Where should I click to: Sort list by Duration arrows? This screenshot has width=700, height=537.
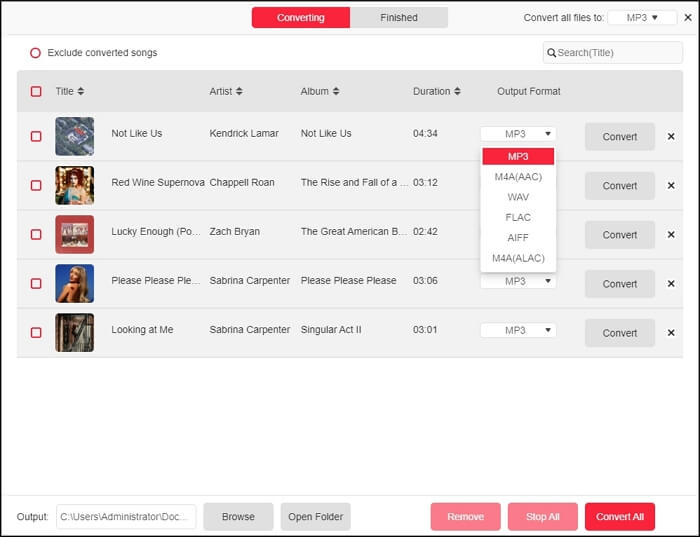tap(457, 91)
